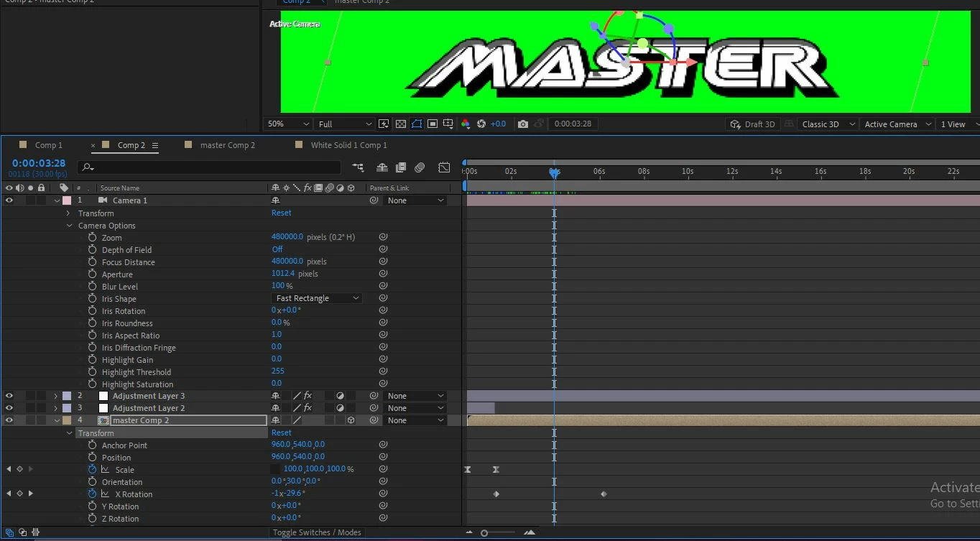Collapse the Camera 1 layer

click(x=57, y=200)
